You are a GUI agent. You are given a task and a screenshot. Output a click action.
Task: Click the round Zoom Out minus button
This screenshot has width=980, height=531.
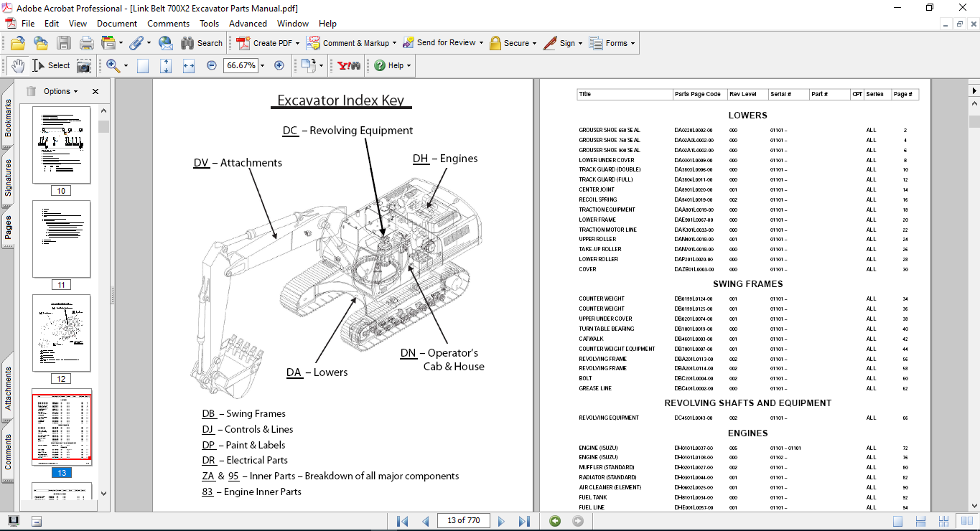point(212,65)
